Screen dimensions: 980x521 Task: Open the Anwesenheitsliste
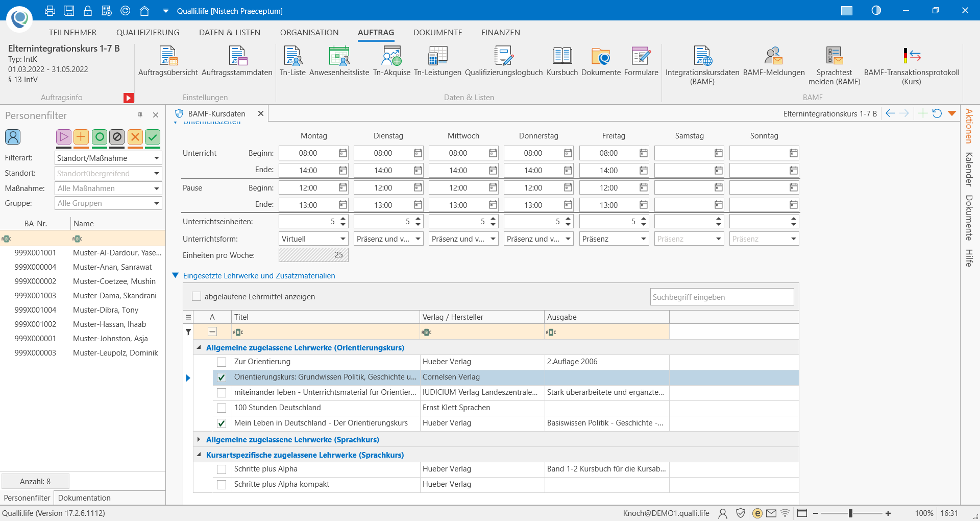[x=339, y=61]
